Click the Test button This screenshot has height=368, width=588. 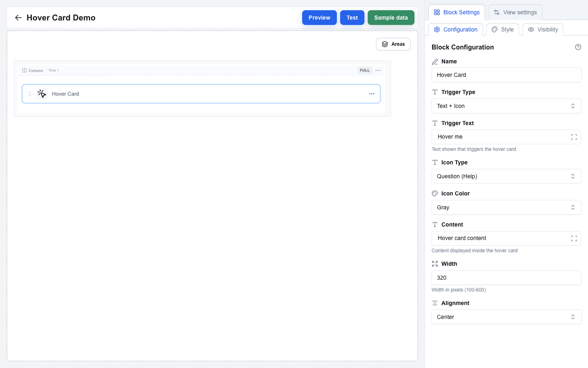click(x=352, y=18)
